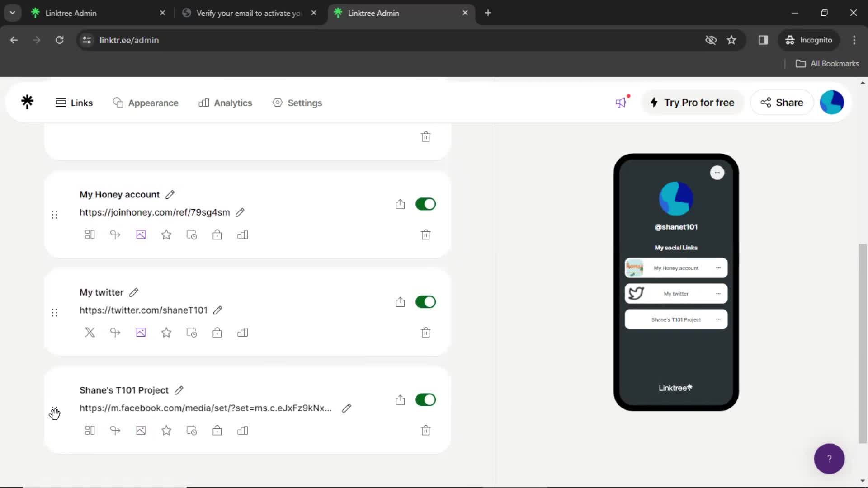Viewport: 868px width, 488px height.
Task: Open the announcements megaphone icon
Action: [x=622, y=102]
